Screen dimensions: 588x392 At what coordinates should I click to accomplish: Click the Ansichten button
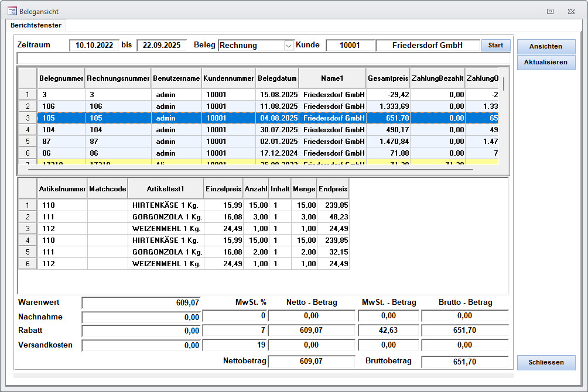click(546, 47)
